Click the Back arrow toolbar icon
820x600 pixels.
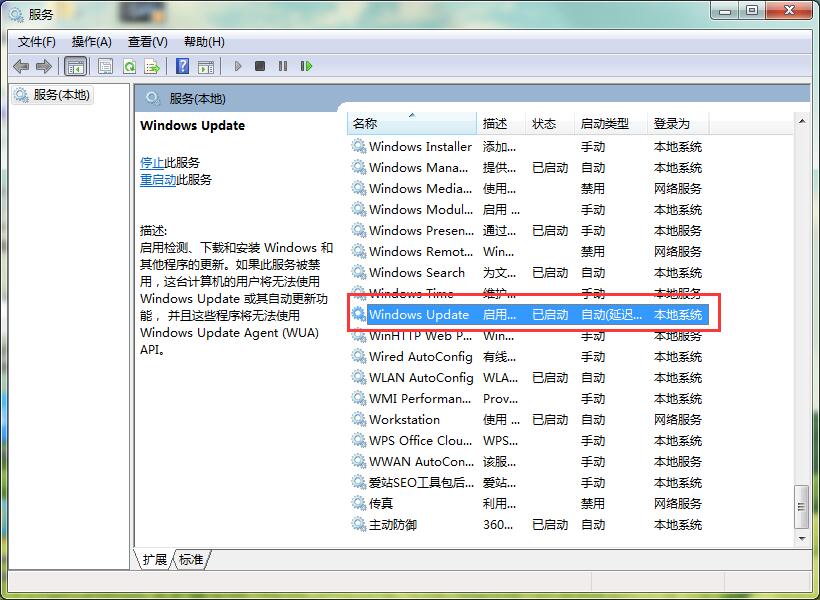tap(21, 66)
